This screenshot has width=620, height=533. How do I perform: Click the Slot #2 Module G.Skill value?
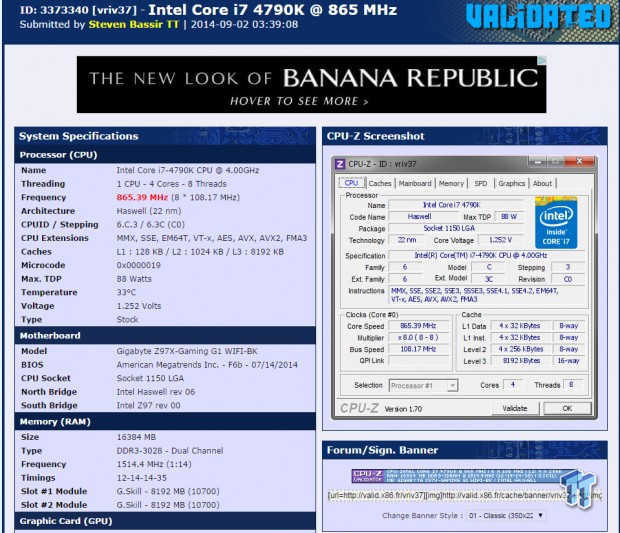(168, 505)
